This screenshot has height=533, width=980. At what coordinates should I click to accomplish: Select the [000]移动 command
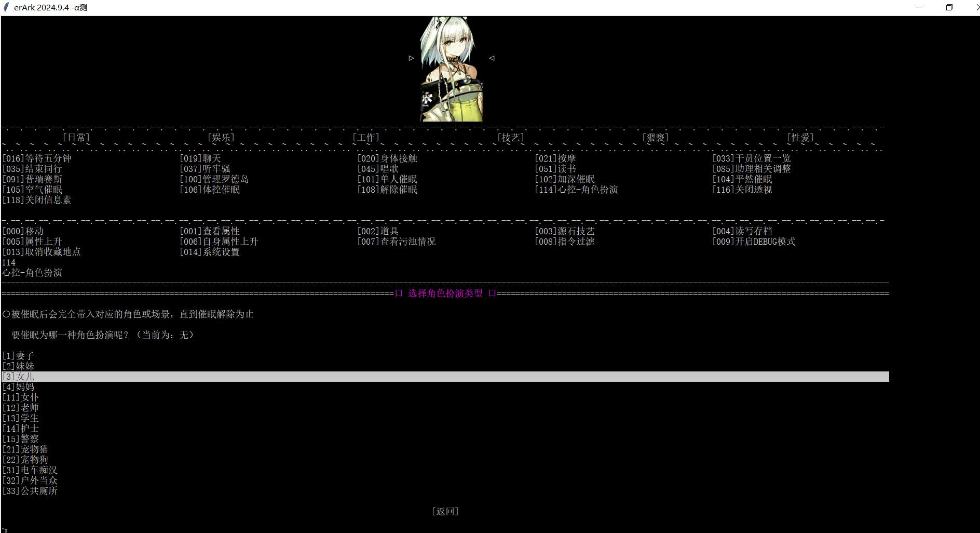[23, 231]
